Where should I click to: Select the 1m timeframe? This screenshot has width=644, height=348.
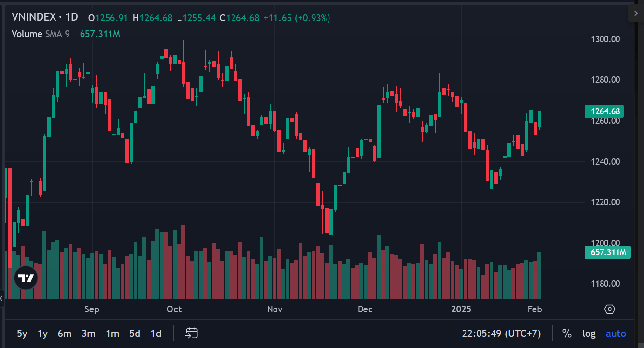pos(112,333)
